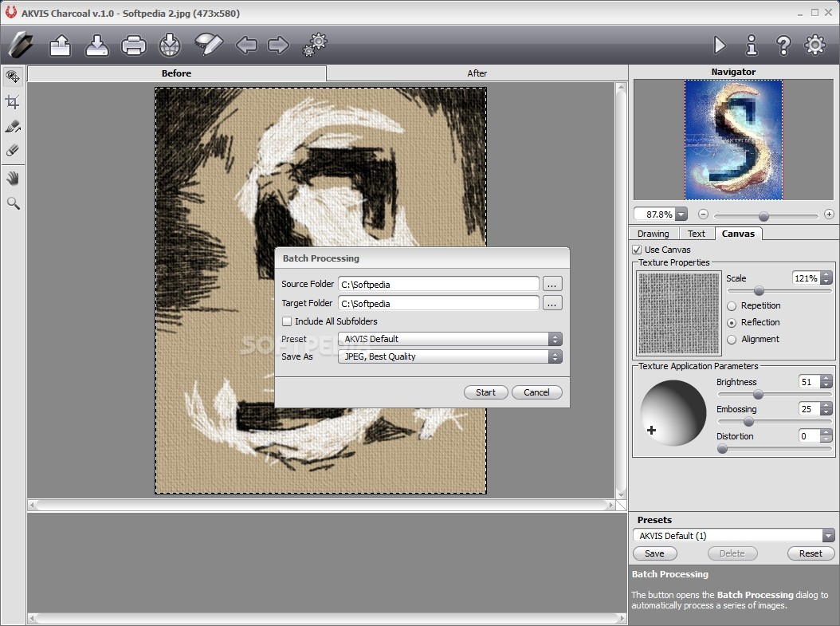Image resolution: width=840 pixels, height=626 pixels.
Task: Save the image with the download-arrow icon
Action: click(x=97, y=45)
